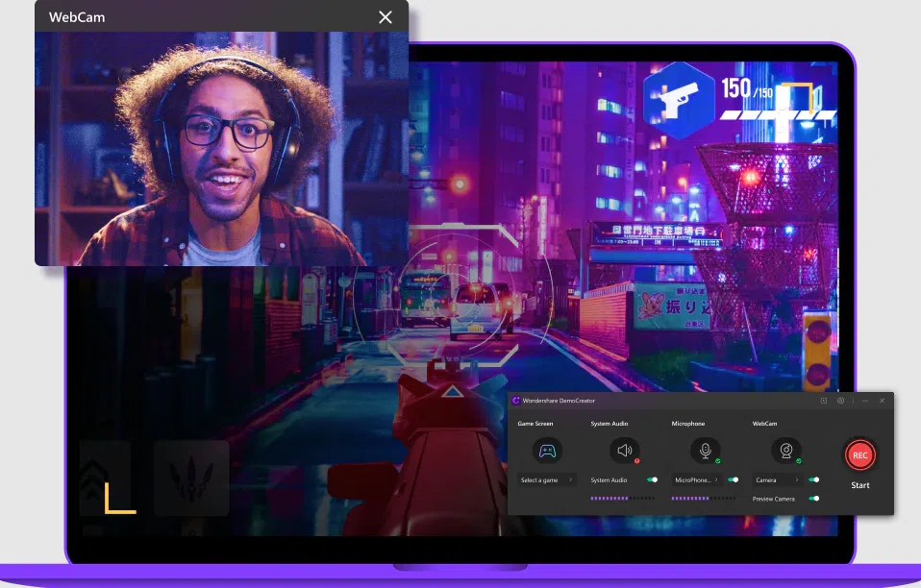Toggle the Preview Camera switch
The width and height of the screenshot is (921, 588).
click(814, 499)
